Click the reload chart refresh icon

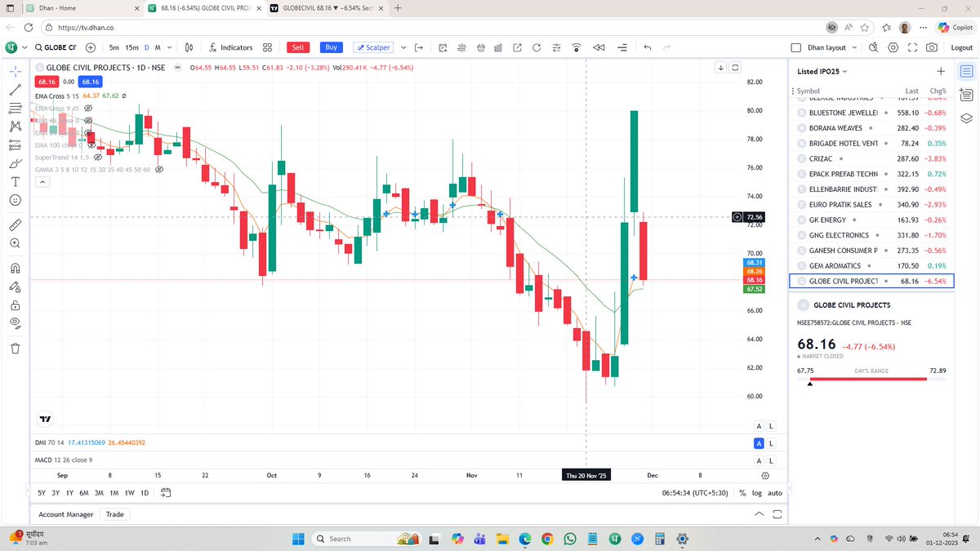pyautogui.click(x=536, y=47)
